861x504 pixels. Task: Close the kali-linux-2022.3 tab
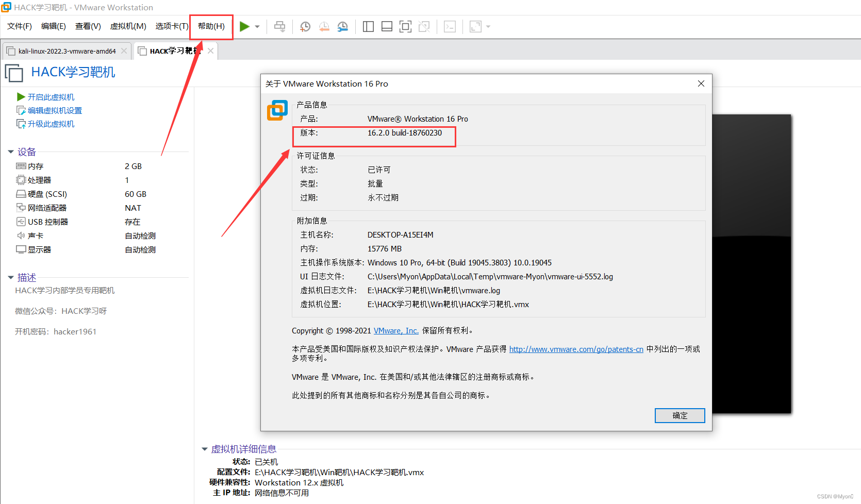[124, 51]
